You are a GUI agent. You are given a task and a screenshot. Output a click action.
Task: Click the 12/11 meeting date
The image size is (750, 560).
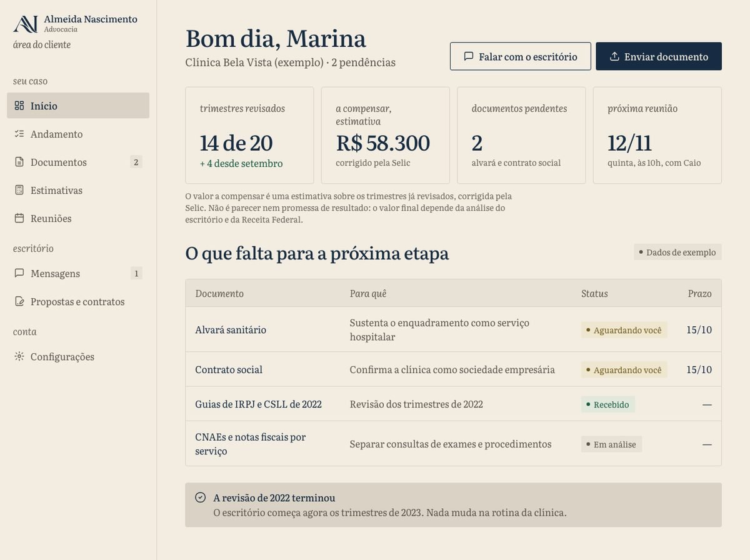630,142
